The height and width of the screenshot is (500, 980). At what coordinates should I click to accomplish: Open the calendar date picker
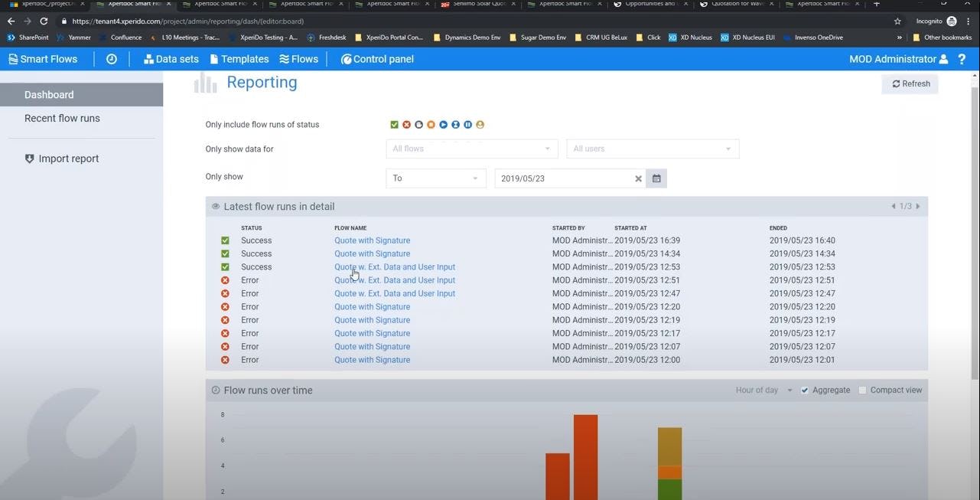pyautogui.click(x=656, y=178)
